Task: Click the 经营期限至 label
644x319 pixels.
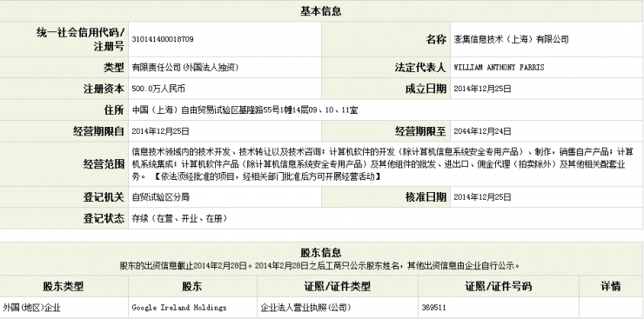Action: [420, 131]
